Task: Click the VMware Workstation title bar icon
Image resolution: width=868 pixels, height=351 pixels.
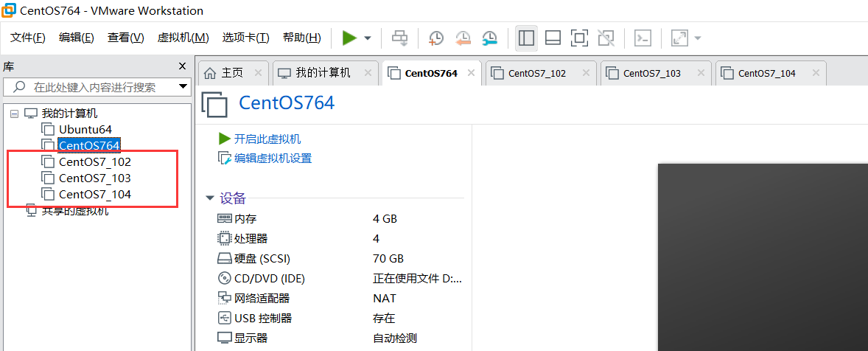Action: tap(8, 10)
